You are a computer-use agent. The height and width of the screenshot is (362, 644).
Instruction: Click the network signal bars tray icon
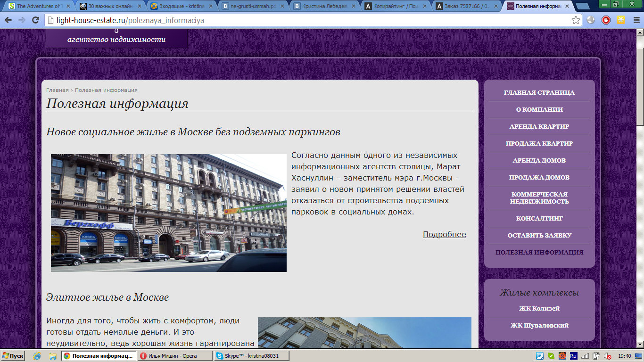click(585, 356)
